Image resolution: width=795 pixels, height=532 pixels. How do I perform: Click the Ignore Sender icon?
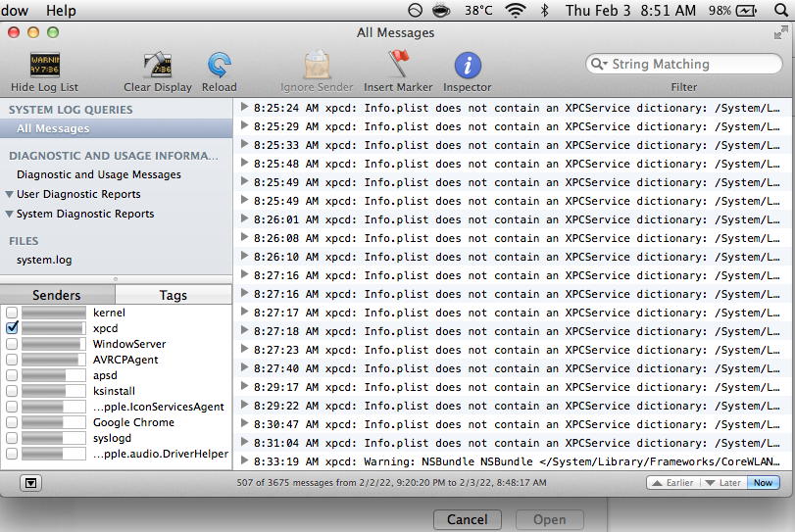tap(317, 65)
